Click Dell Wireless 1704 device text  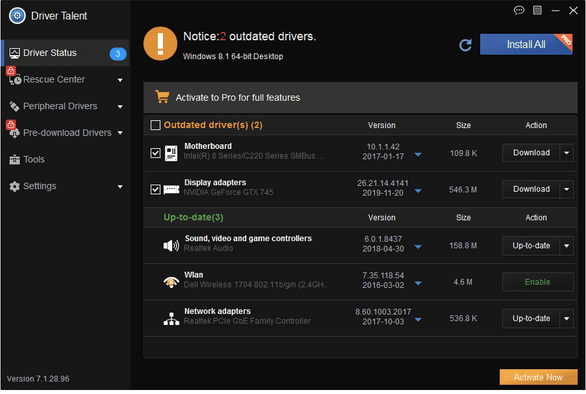pyautogui.click(x=255, y=285)
